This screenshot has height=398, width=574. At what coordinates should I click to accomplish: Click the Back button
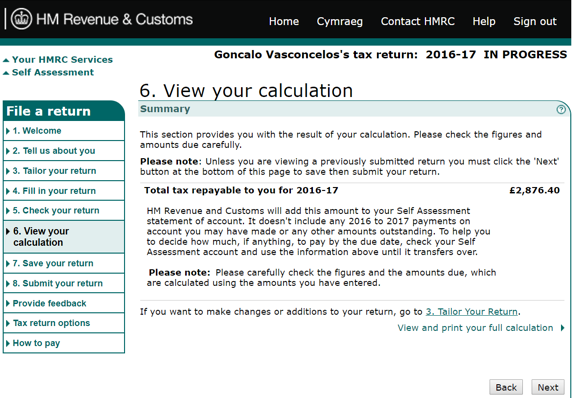[x=506, y=387]
